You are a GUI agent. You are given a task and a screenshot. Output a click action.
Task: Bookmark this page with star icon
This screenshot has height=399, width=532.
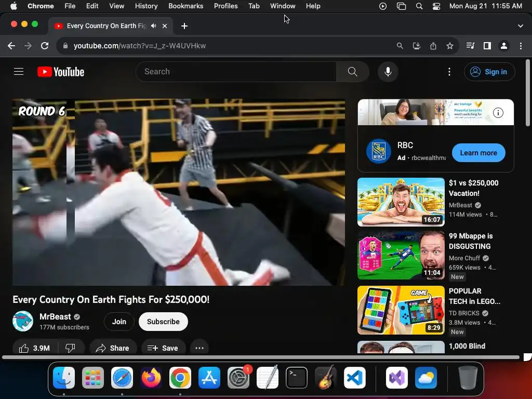(x=450, y=46)
